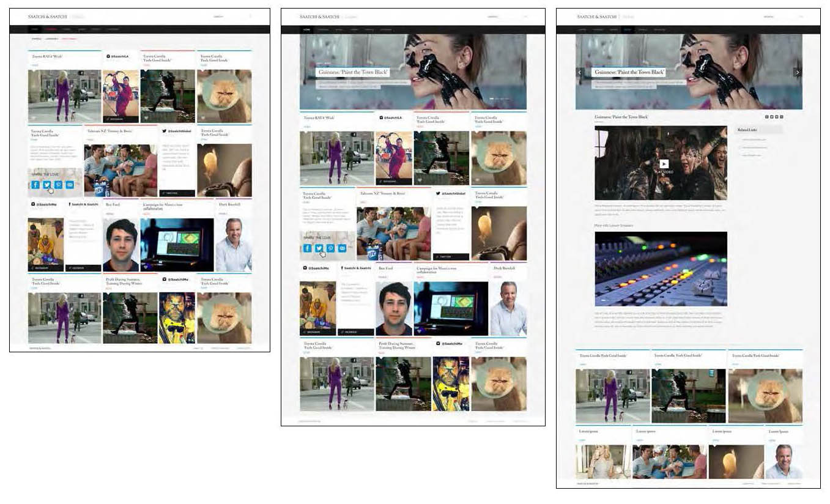Select active slide indicator on middle mockup's hero

coord(492,98)
